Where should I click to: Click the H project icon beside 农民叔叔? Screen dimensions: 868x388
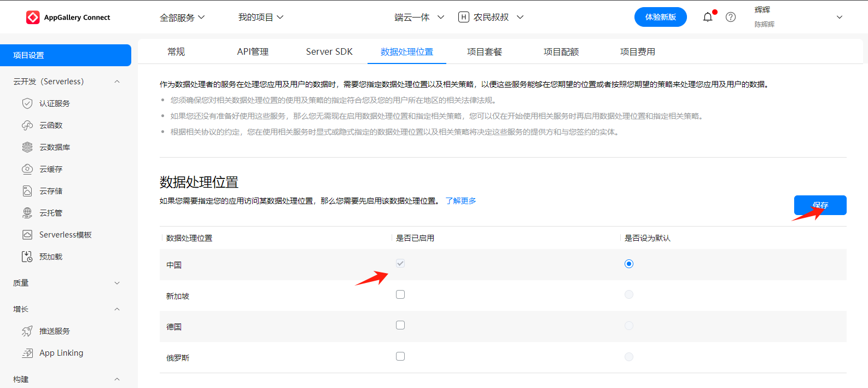(464, 17)
